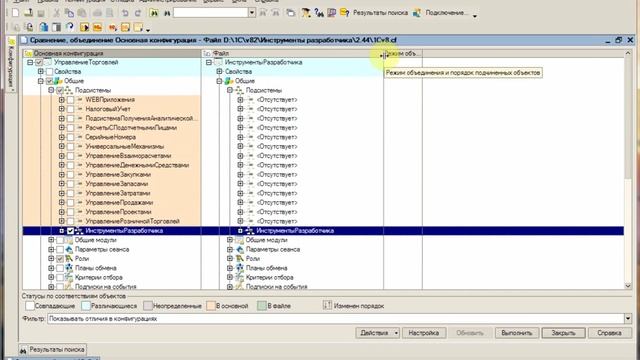This screenshot has width=640, height=360.
Task: Click the question-arrow icon in second toolbar row
Action: tap(70, 27)
